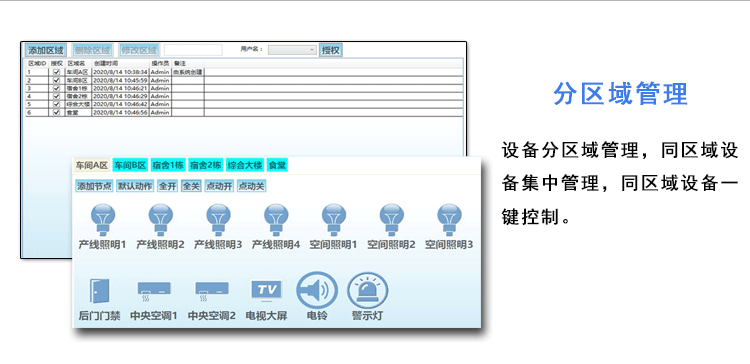Open the 用户名 dropdown list
This screenshot has width=750, height=364.
coord(292,50)
